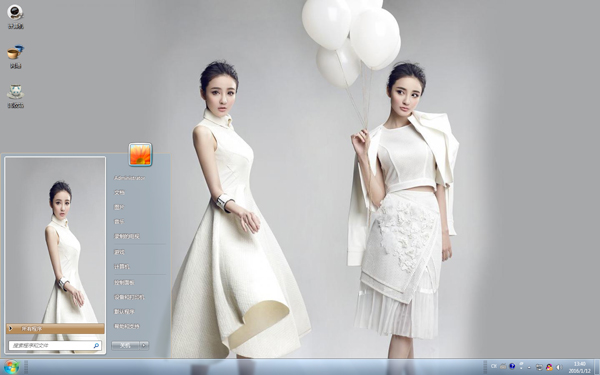Image resolution: width=600 pixels, height=375 pixels.
Task: Open the Recycle Bin desktop icon
Action: tap(15, 96)
